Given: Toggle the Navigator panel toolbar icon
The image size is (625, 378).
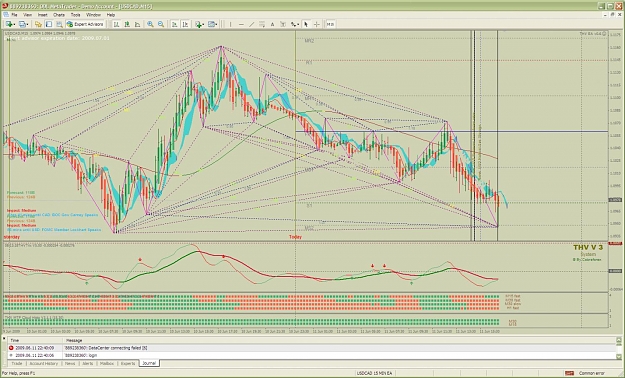Looking at the screenshot, I should click(59, 24).
